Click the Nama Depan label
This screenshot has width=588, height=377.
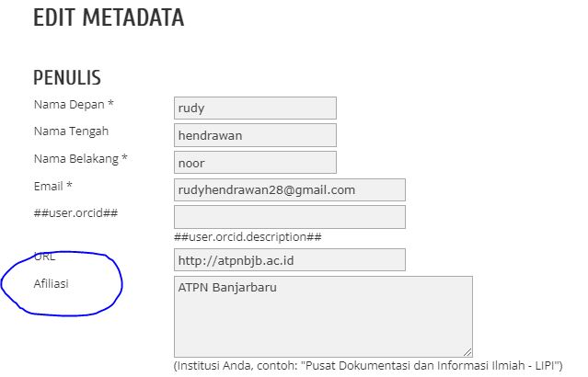click(x=73, y=104)
